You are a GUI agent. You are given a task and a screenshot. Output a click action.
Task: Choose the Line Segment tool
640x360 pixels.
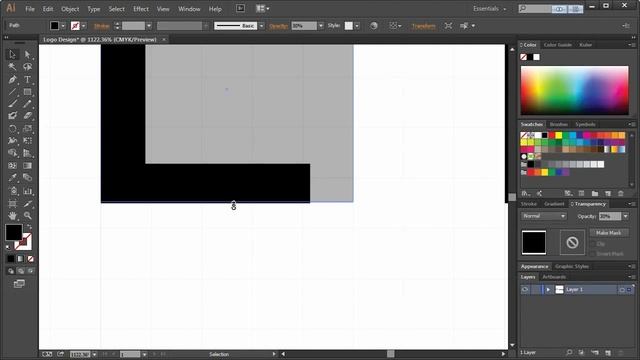(x=12, y=92)
